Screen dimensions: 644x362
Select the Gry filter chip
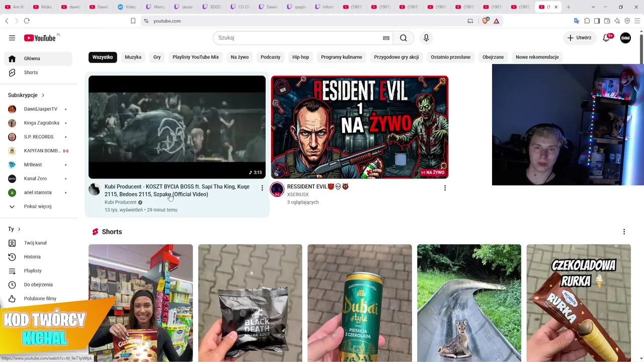pyautogui.click(x=157, y=57)
